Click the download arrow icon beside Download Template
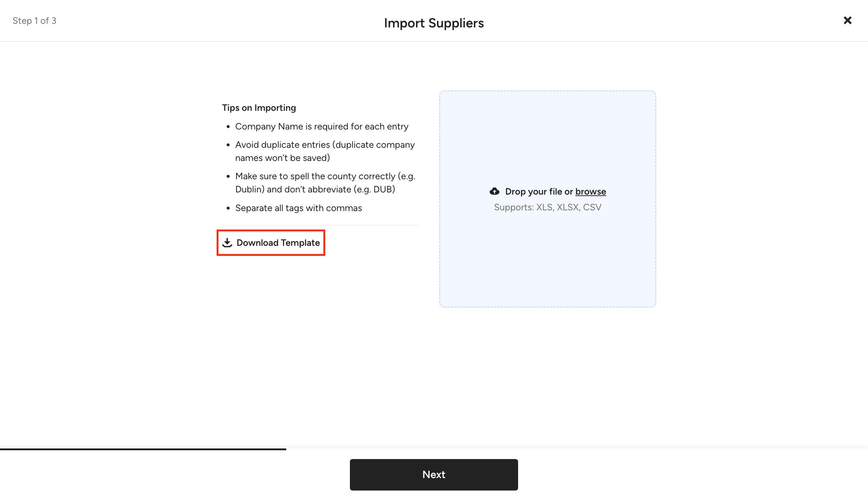 [x=227, y=243]
